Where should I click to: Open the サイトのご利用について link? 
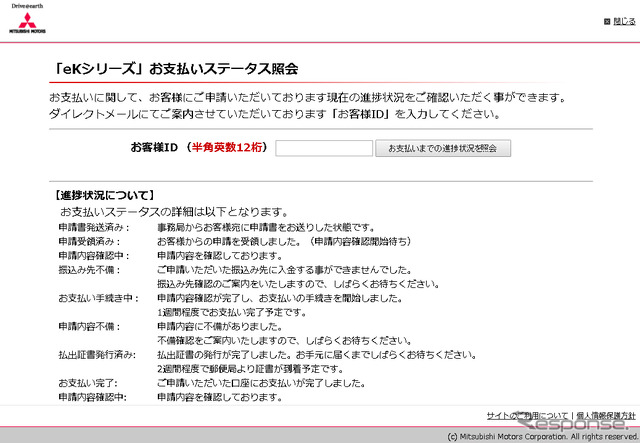tap(527, 416)
